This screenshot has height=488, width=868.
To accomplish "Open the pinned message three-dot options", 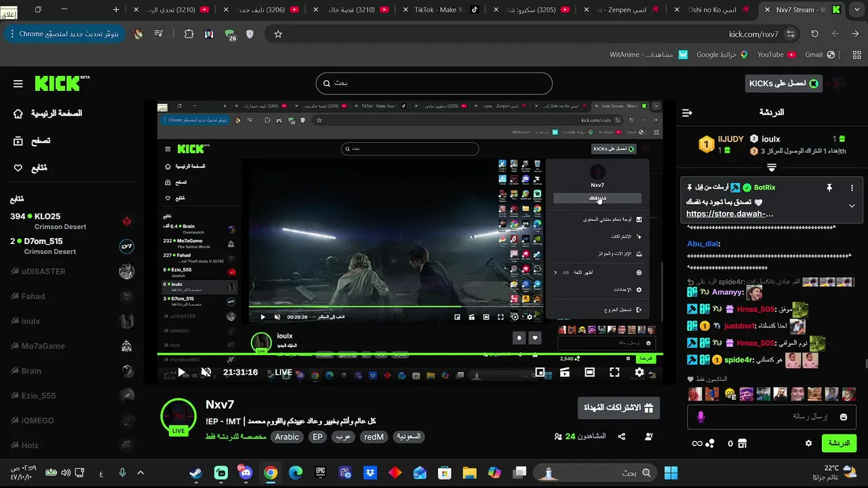I will coord(852,188).
